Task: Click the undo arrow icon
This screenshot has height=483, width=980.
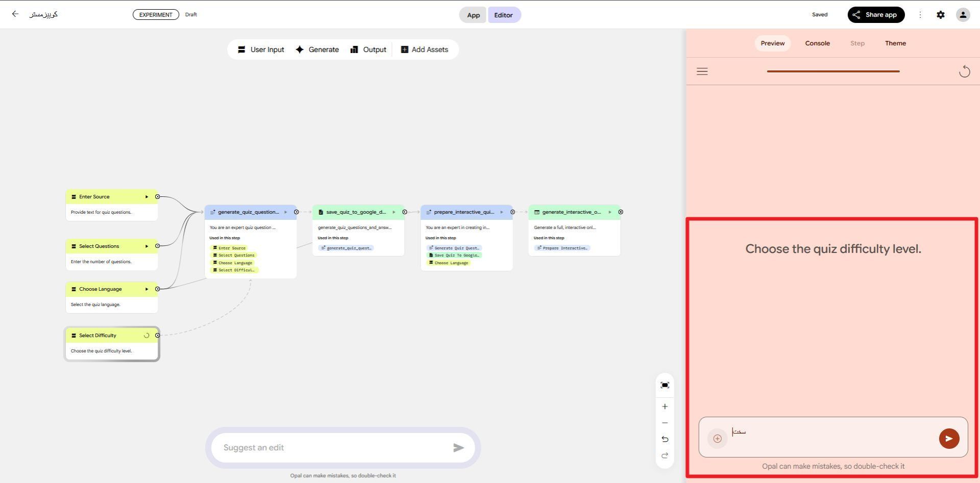Action: click(x=665, y=439)
